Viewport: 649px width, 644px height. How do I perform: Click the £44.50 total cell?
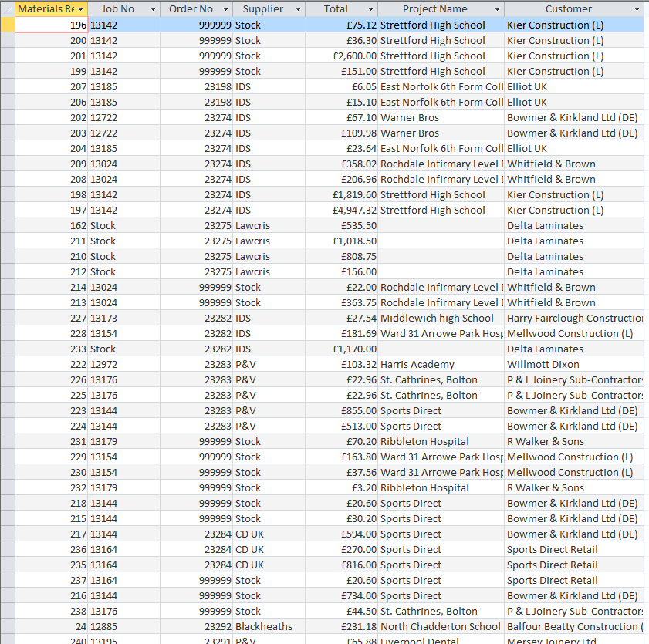[341, 611]
